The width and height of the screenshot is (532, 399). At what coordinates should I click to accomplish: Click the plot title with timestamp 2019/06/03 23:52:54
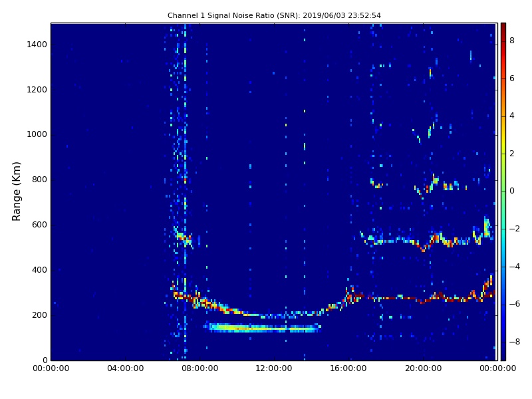coord(274,15)
